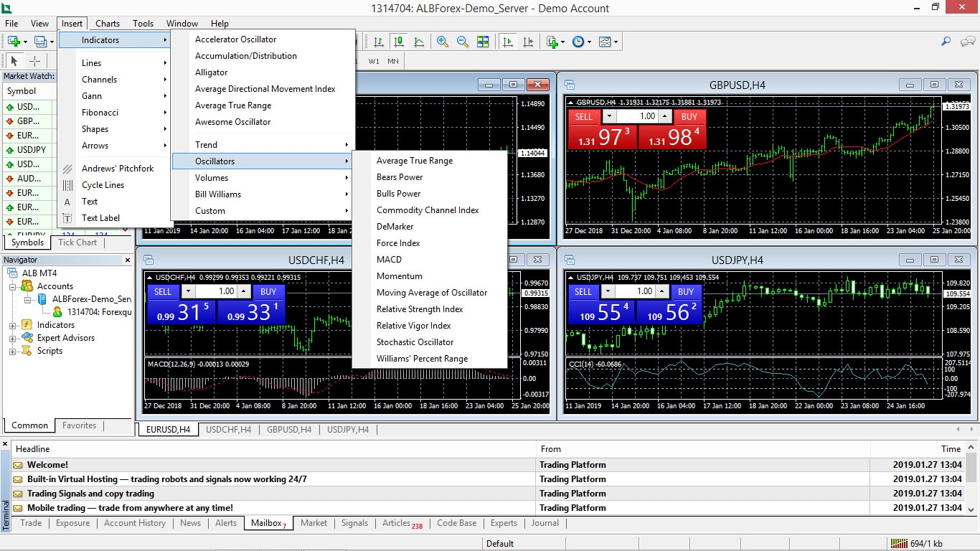Select Andrews' Pitchfork from the Insert menu

click(115, 168)
